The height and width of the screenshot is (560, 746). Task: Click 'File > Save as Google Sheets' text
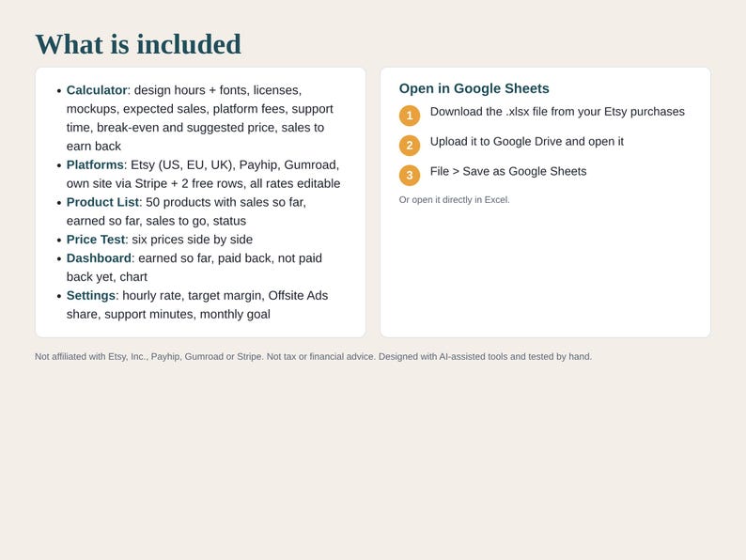508,171
